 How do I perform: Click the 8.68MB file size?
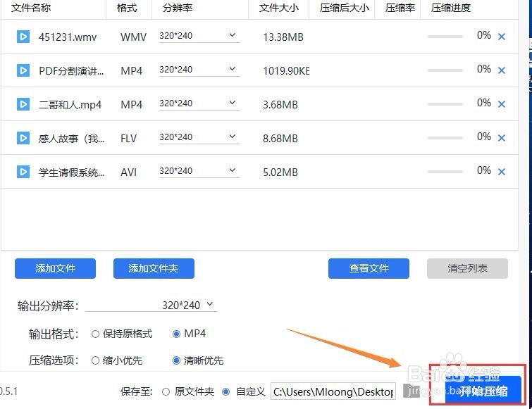pos(280,138)
